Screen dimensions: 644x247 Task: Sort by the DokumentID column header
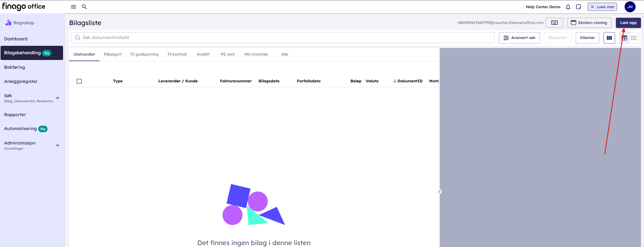click(x=409, y=81)
